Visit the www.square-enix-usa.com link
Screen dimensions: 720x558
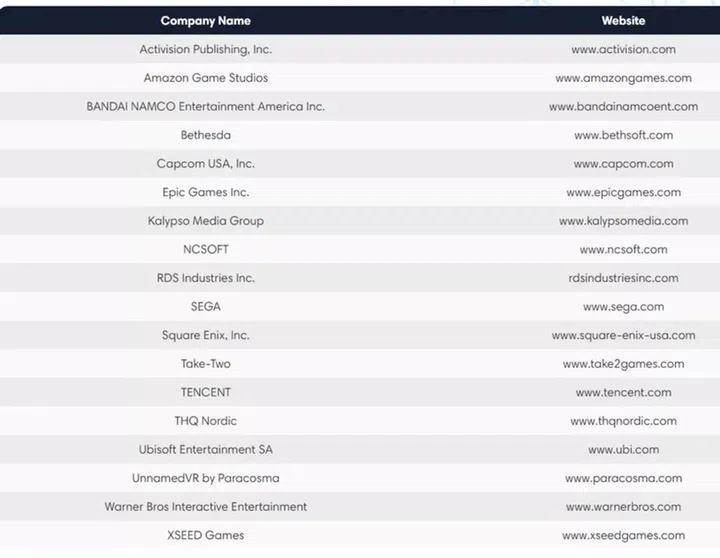(x=623, y=336)
